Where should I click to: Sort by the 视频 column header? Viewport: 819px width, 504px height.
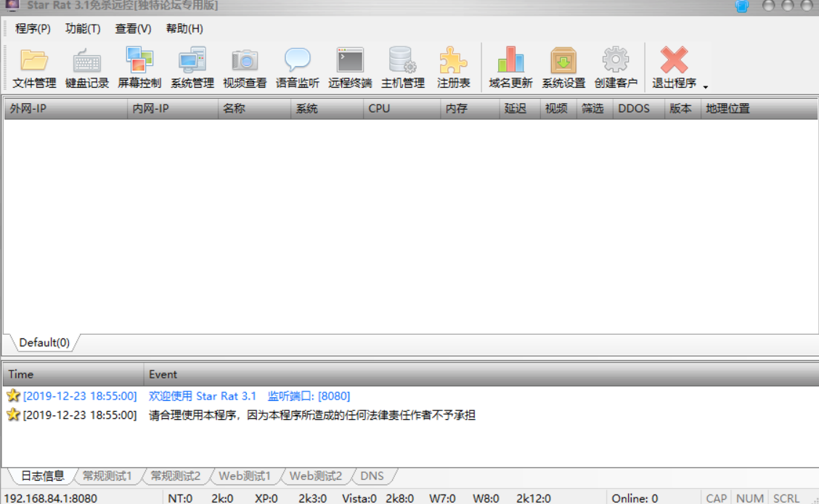(558, 109)
